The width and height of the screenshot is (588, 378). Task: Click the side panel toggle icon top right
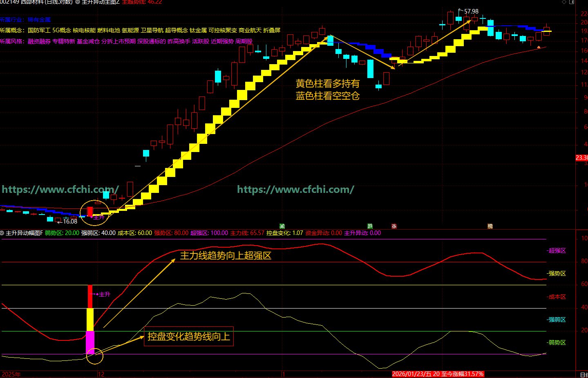click(572, 2)
